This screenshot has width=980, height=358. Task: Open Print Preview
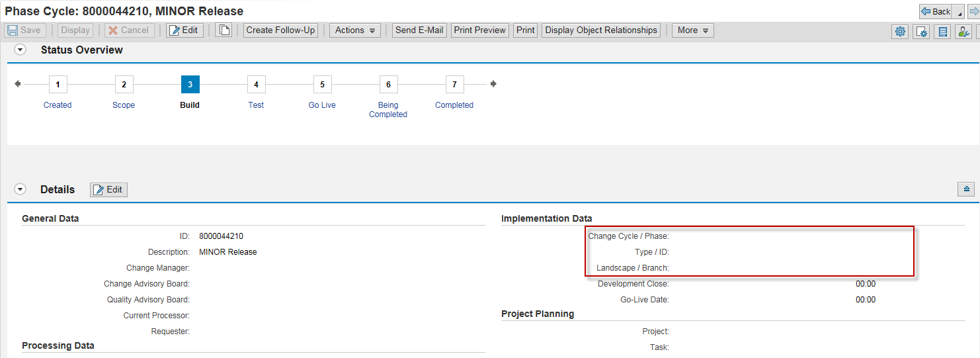[480, 30]
